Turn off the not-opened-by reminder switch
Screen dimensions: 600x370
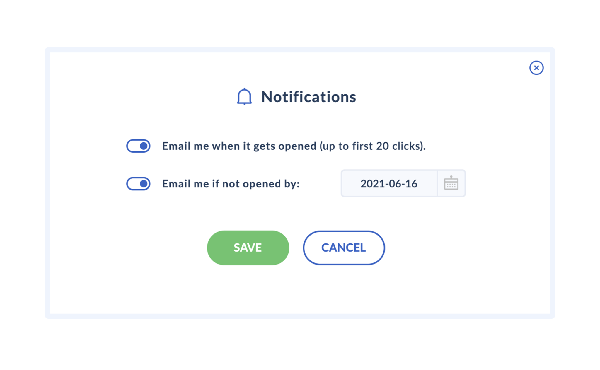tap(138, 184)
